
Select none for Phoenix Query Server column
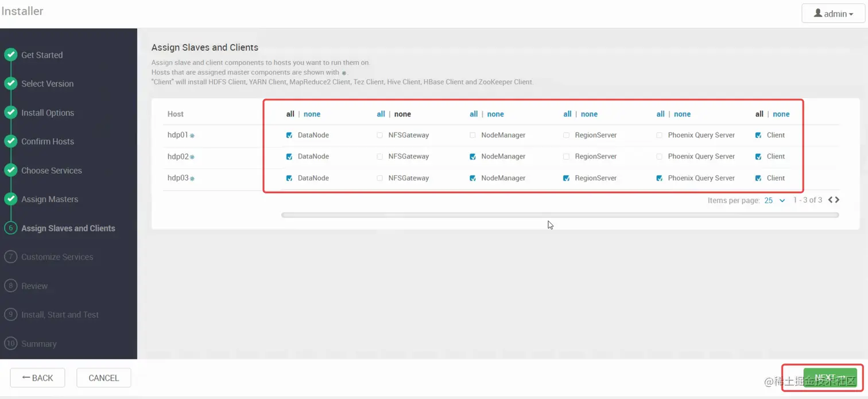tap(682, 114)
